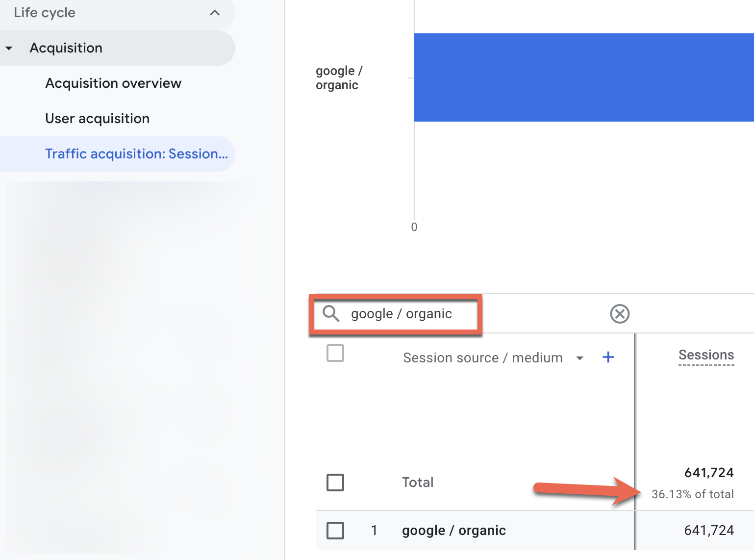Screen dimensions: 754x560
Task: Click the 36.13% of total text
Action: coord(693,494)
